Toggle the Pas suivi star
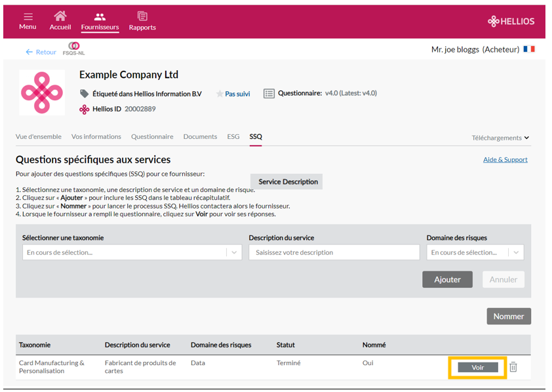This screenshot has width=552, height=392. click(220, 94)
